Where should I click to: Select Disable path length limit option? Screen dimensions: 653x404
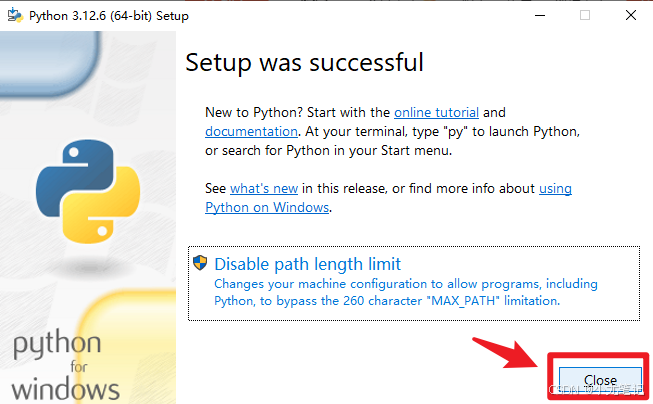point(414,284)
